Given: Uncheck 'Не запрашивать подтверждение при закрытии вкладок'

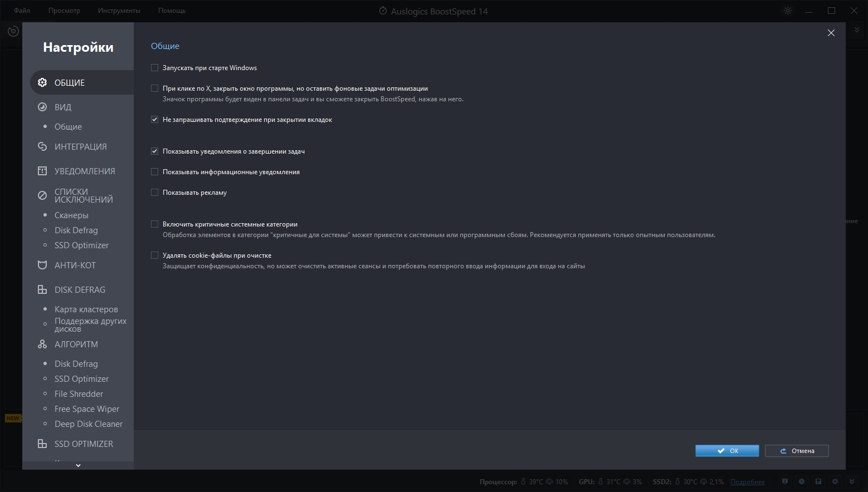Looking at the screenshot, I should tap(155, 120).
